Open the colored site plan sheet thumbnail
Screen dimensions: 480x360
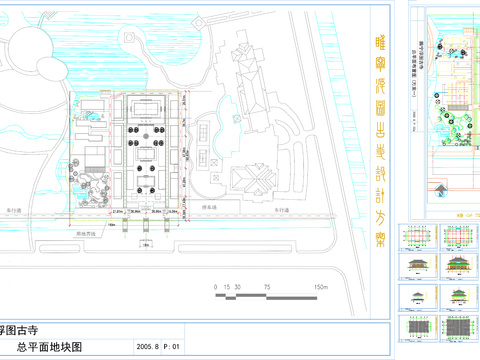pos(445,112)
